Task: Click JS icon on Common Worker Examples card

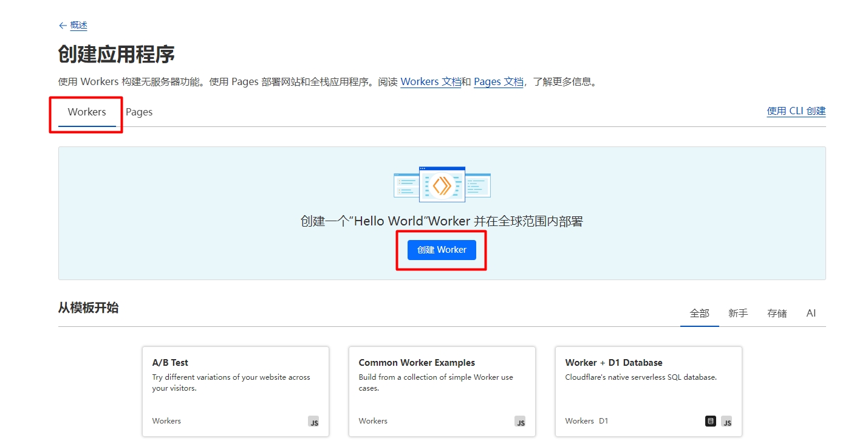Action: point(520,422)
